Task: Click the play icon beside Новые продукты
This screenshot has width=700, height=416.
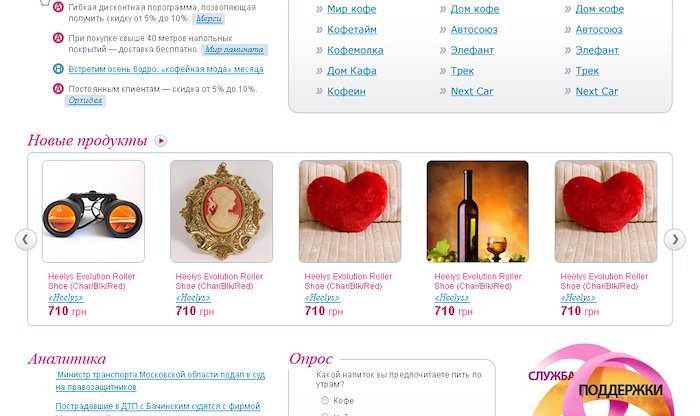Action: pyautogui.click(x=161, y=141)
